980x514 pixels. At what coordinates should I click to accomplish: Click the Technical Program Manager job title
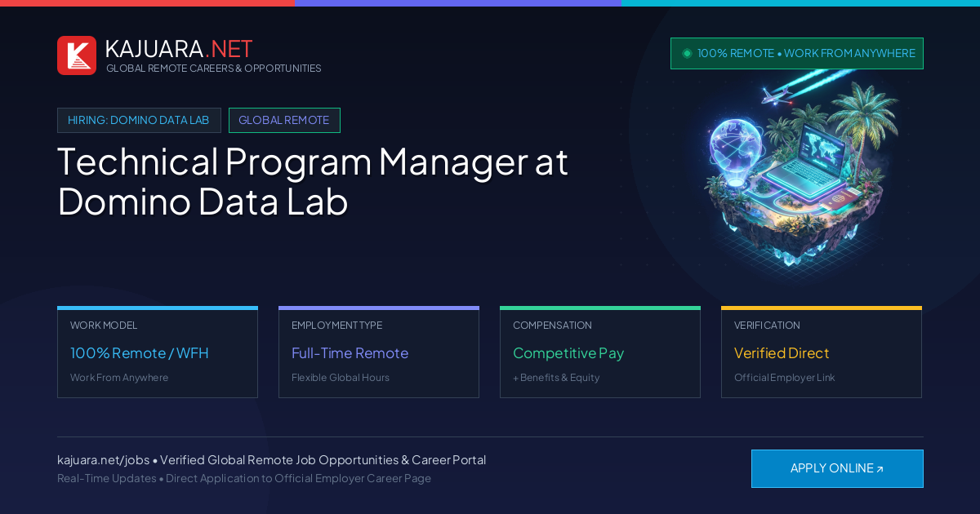pyautogui.click(x=313, y=181)
